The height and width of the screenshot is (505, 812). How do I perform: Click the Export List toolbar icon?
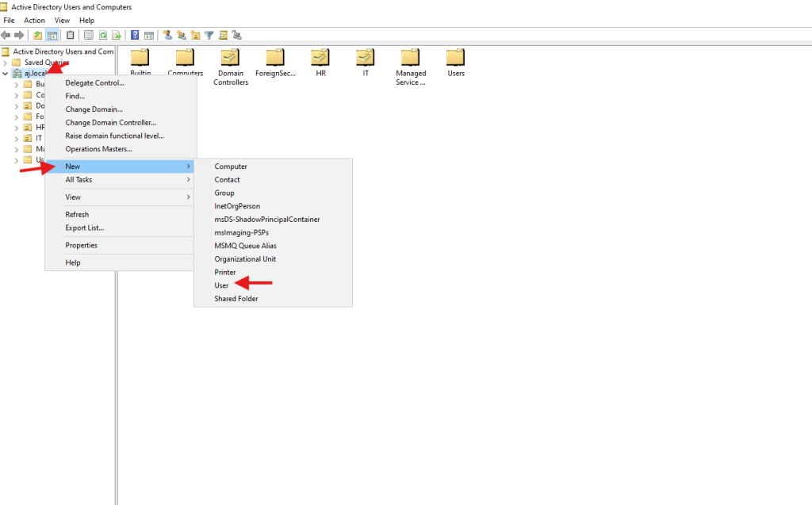pos(117,35)
